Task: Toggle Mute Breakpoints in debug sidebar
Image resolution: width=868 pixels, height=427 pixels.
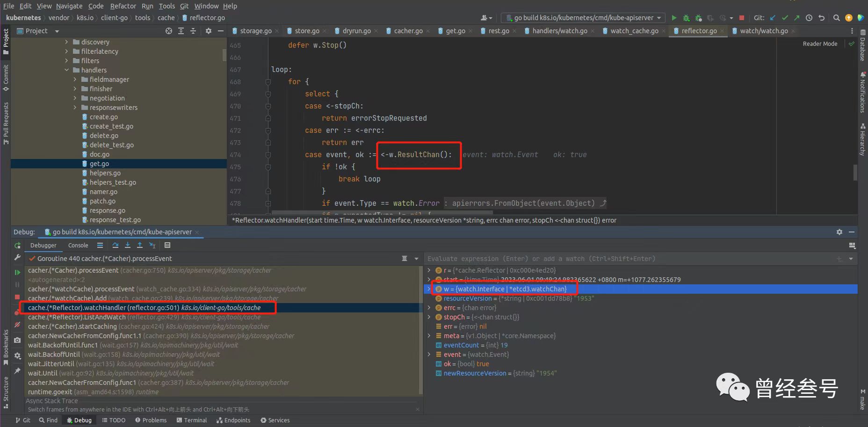Action: pos(17,325)
